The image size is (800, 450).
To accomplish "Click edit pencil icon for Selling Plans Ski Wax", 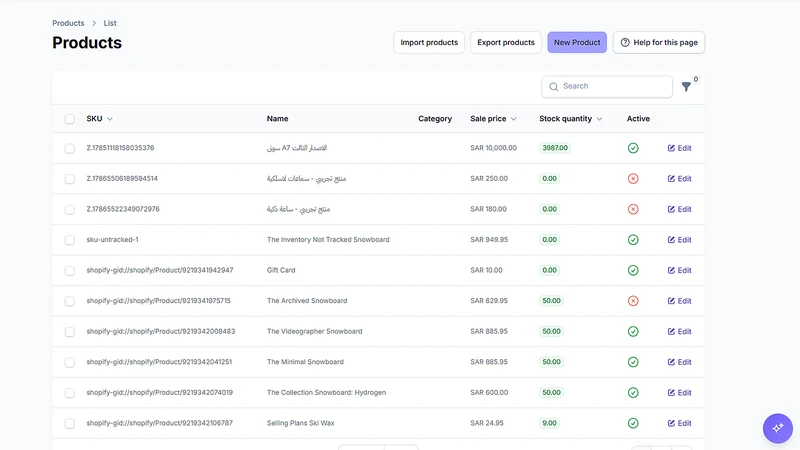I will [x=671, y=423].
